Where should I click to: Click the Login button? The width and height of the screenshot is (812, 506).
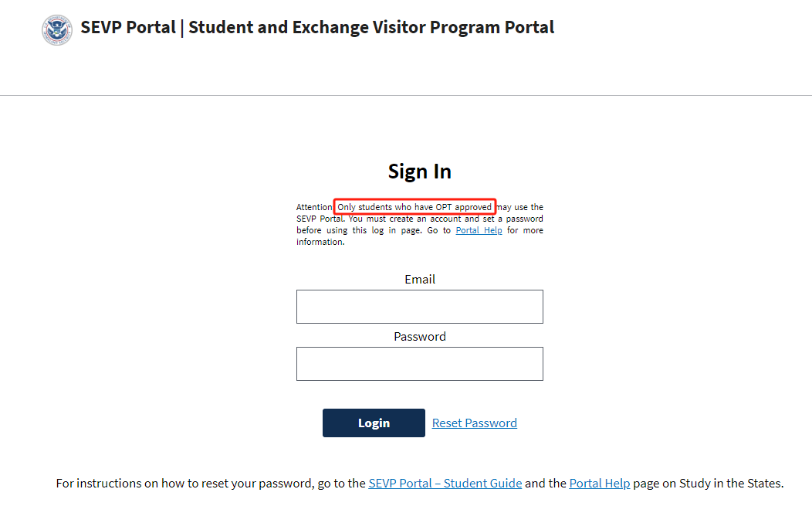374,423
